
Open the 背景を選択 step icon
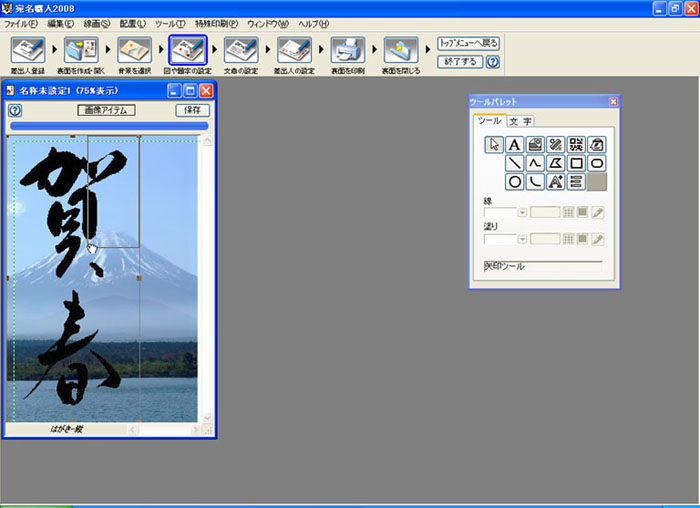pos(134,50)
